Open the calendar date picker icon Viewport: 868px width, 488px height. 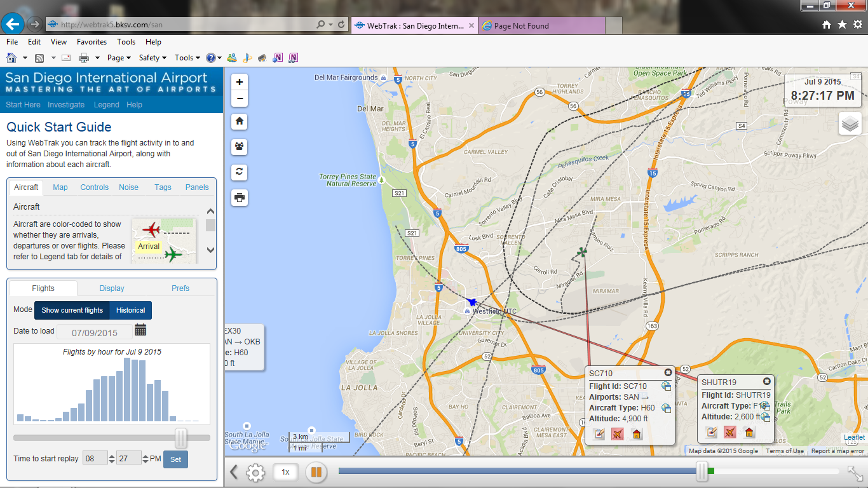click(x=140, y=330)
